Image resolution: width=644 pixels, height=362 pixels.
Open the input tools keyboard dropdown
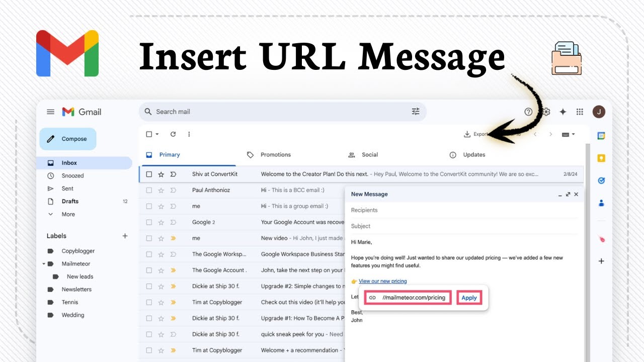(568, 134)
